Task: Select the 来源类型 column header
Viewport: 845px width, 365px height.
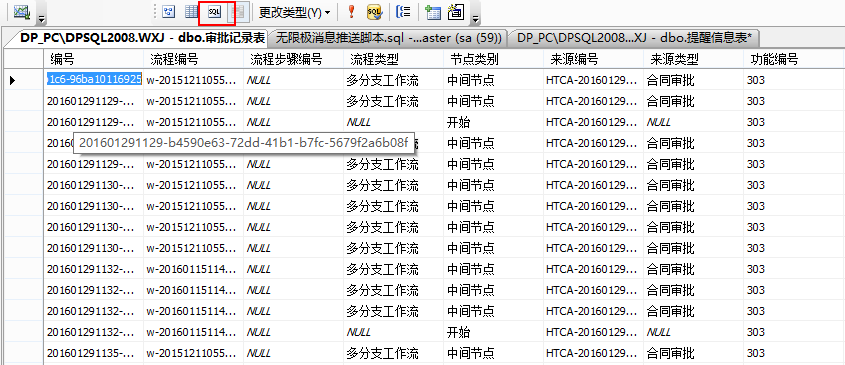Action: (693, 59)
